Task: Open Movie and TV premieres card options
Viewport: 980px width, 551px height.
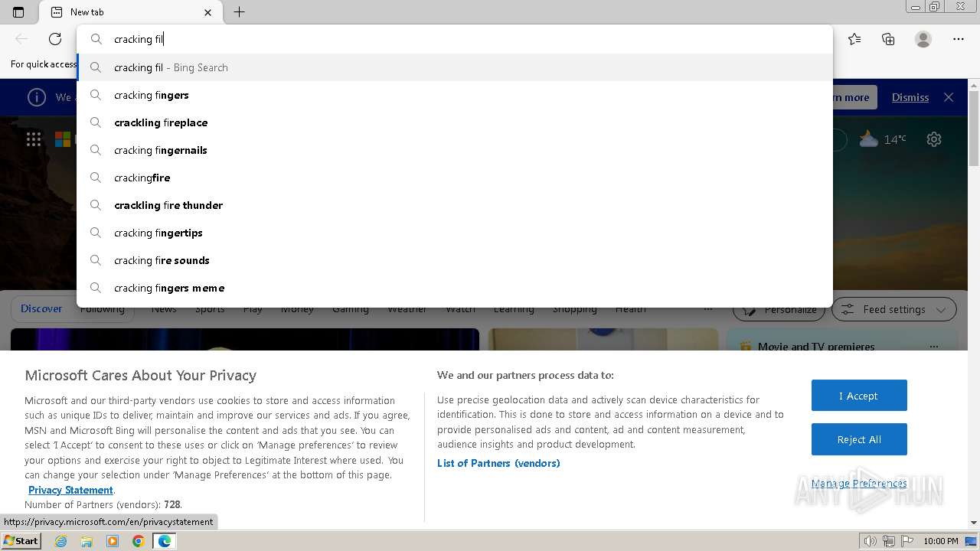Action: pos(934,347)
